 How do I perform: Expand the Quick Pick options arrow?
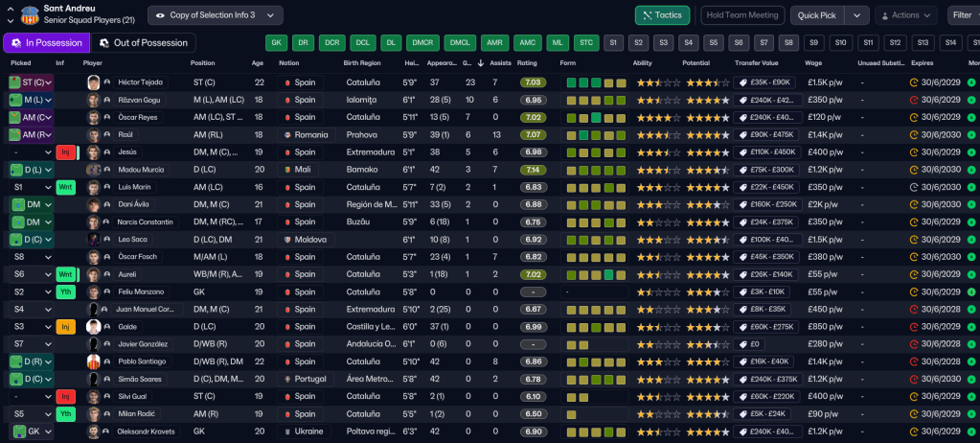pos(857,15)
